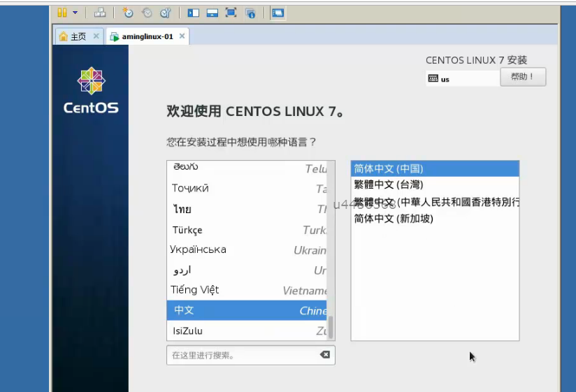Select Türkçe in the language list
Screen dimensions: 576x392
(247, 230)
